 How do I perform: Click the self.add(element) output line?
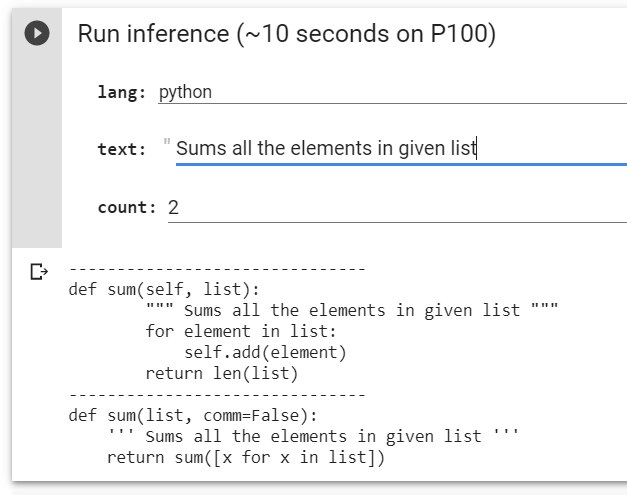tap(265, 353)
